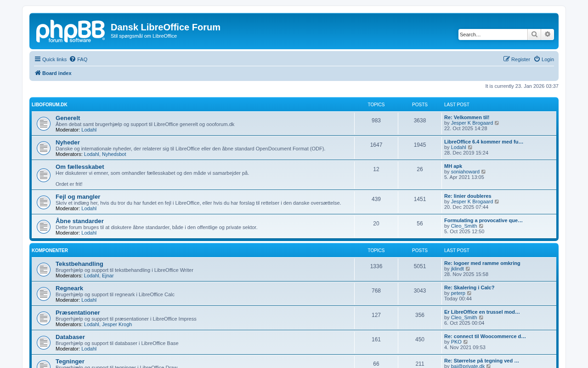The image size is (588, 368).
Task: View latest post icon in Nyheder row
Action: pyautogui.click(x=470, y=148)
